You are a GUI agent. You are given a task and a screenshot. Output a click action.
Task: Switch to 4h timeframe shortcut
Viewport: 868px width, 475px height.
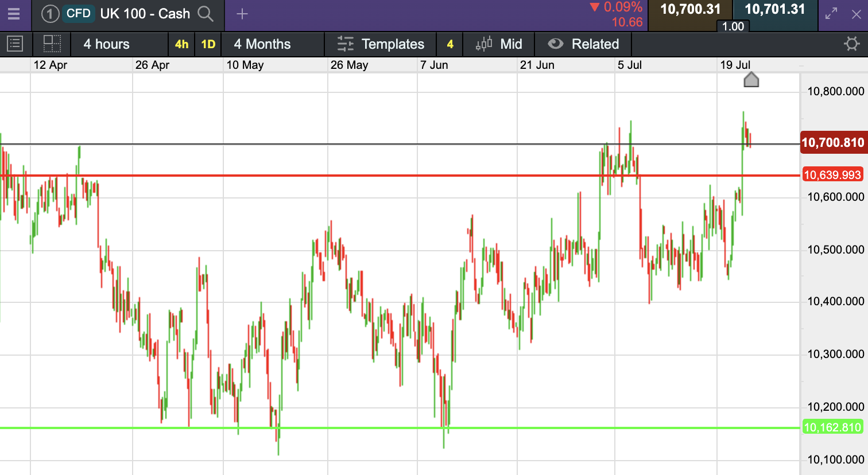pyautogui.click(x=182, y=44)
